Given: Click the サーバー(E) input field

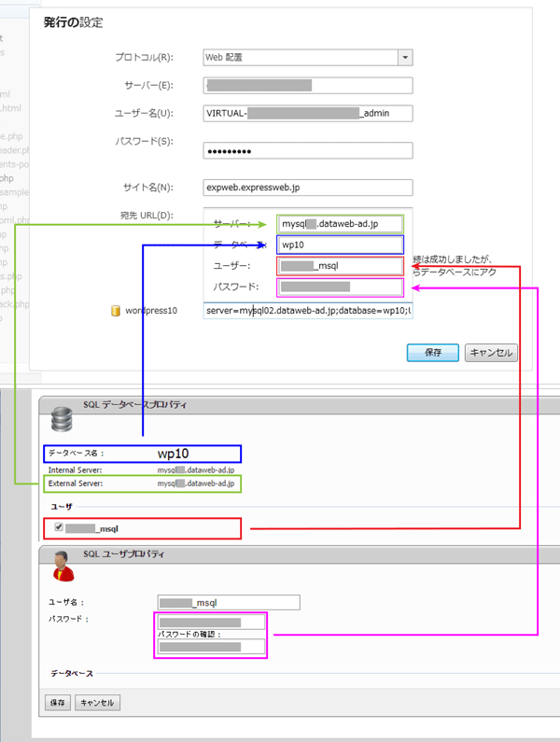Looking at the screenshot, I should (x=307, y=86).
